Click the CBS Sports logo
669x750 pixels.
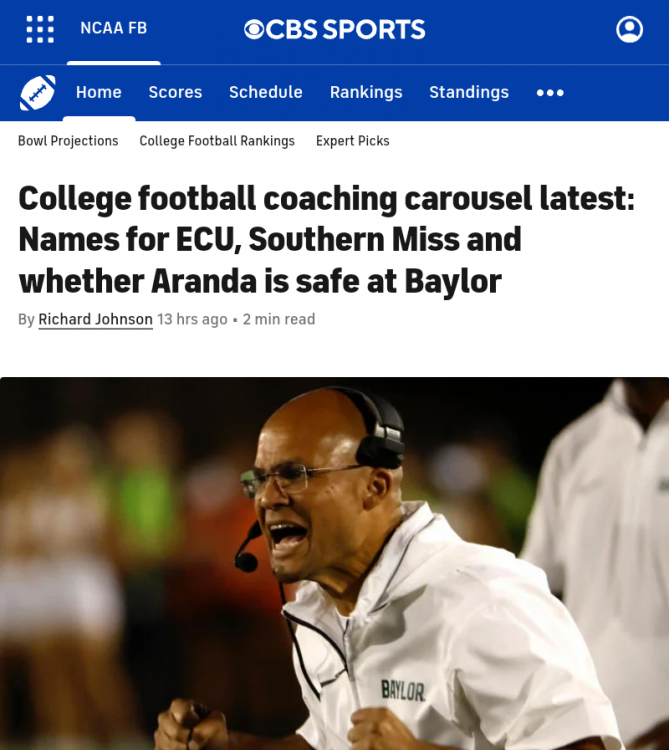click(335, 29)
